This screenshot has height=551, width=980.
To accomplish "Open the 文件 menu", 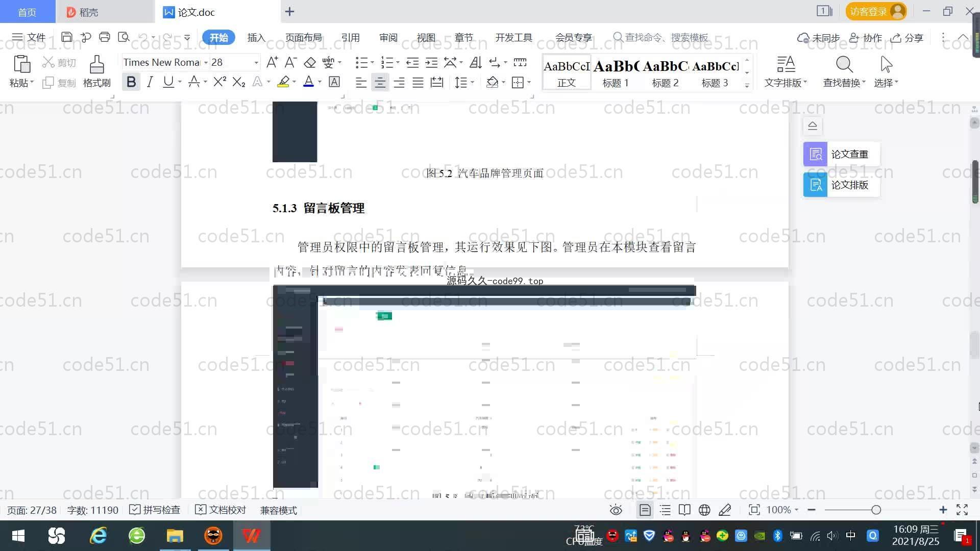I will [29, 37].
